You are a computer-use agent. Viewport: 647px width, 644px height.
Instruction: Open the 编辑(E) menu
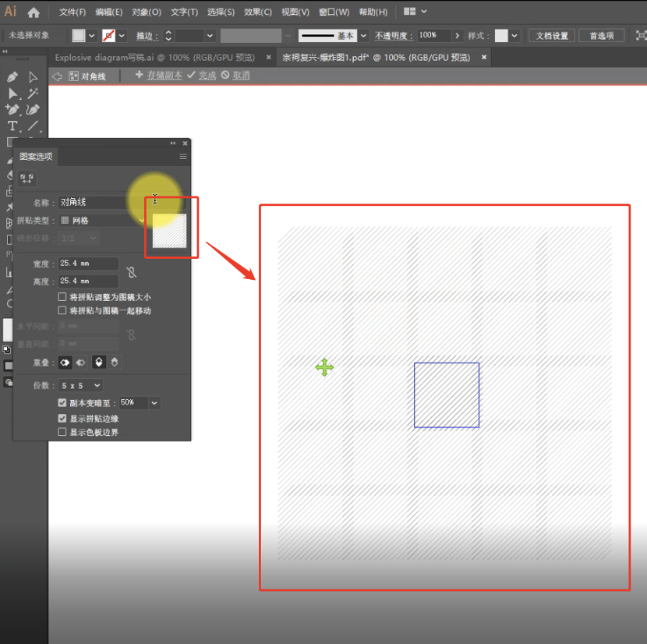click(109, 12)
